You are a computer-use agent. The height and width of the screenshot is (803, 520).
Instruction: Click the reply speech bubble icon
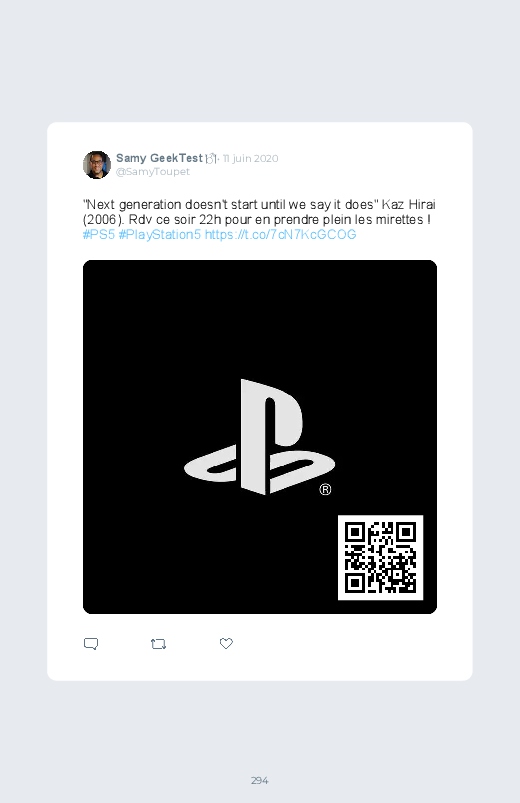(91, 644)
